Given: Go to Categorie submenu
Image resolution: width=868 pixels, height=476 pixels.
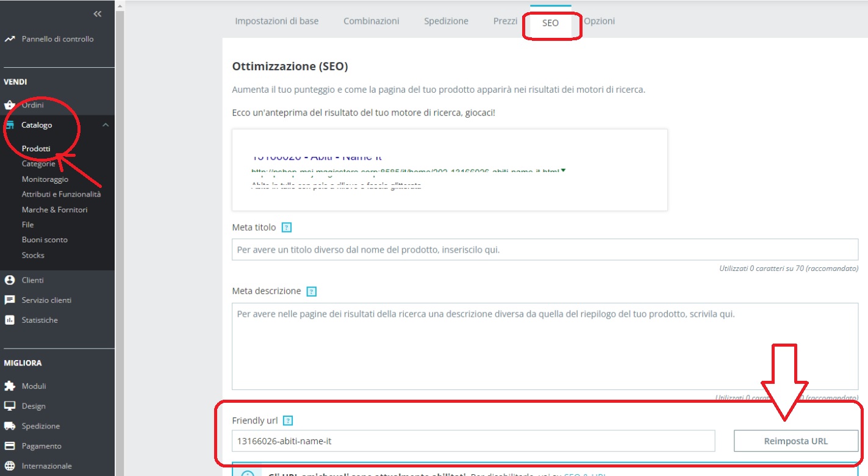Looking at the screenshot, I should pyautogui.click(x=38, y=164).
